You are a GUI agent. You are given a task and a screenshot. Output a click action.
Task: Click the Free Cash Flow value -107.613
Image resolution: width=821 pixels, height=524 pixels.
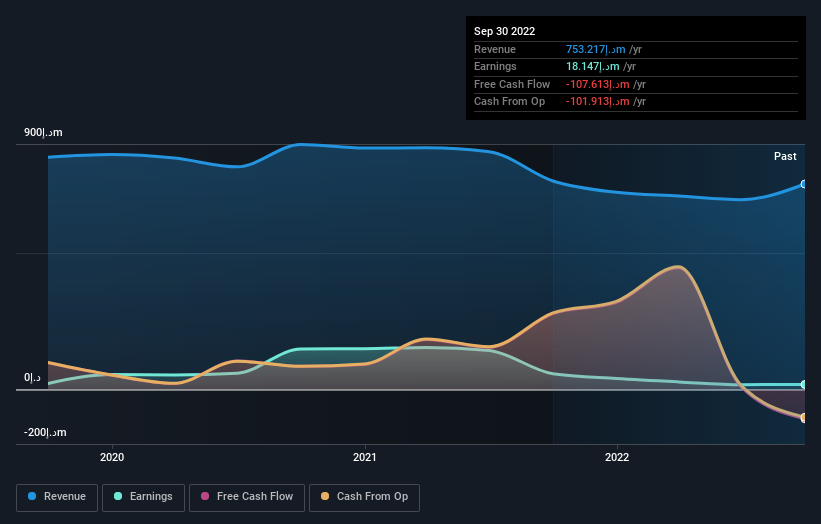pyautogui.click(x=597, y=84)
